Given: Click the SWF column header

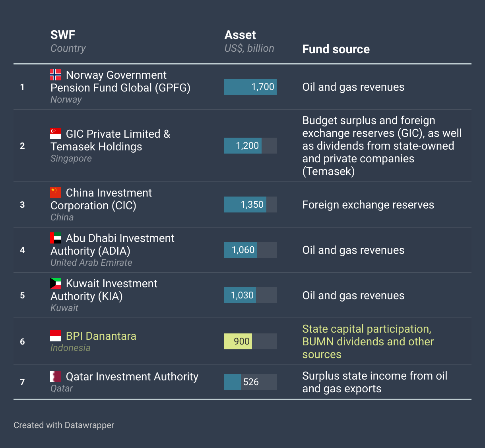Looking at the screenshot, I should pos(63,35).
